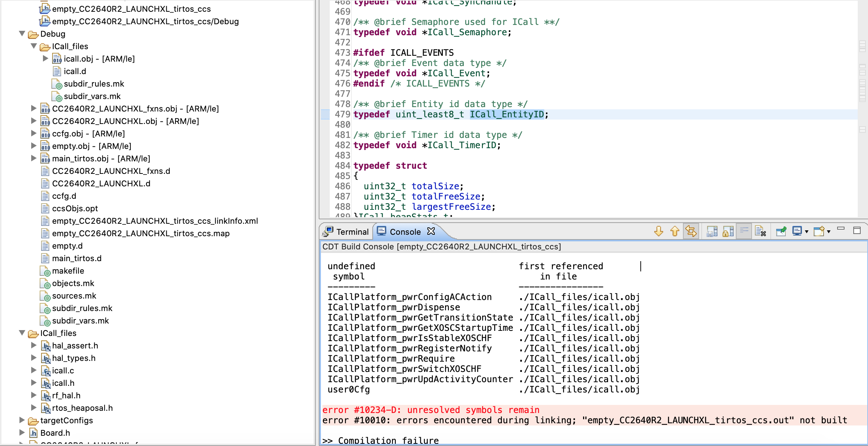Screen dimensions: 868x446
Task: Toggle the Scroll Lock padlock icon
Action: (x=728, y=231)
